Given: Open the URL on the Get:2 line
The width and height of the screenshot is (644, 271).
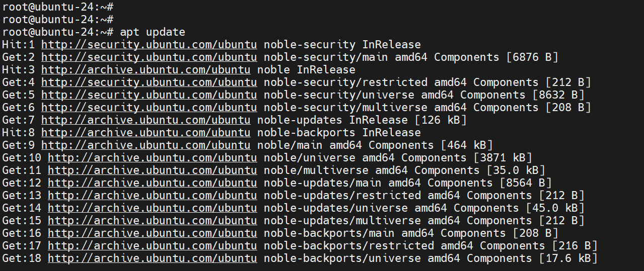Looking at the screenshot, I should click(149, 57).
